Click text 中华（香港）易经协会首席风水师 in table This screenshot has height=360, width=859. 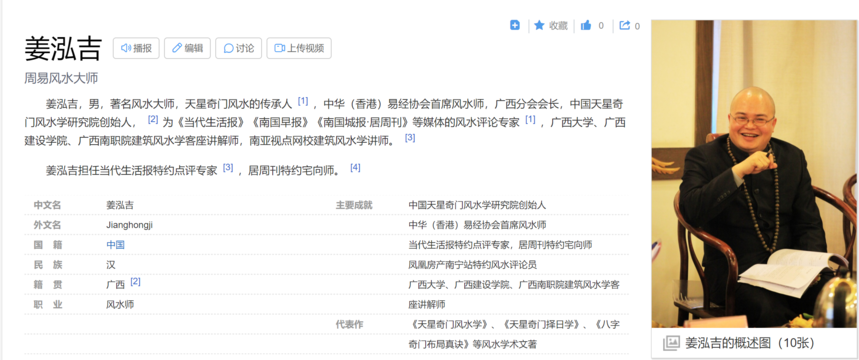coord(477,225)
